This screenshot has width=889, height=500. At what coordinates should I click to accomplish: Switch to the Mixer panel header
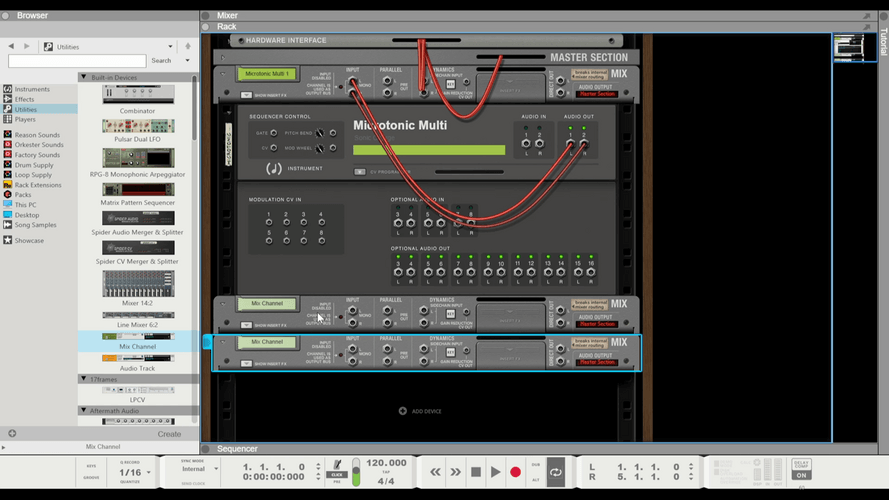pos(227,15)
